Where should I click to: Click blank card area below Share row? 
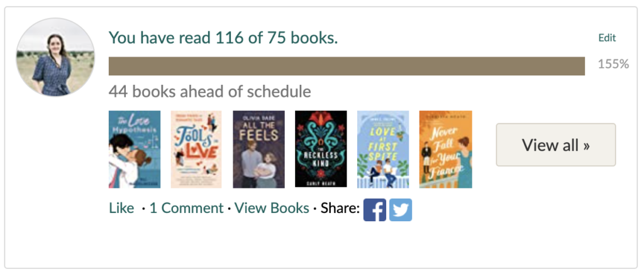314,245
